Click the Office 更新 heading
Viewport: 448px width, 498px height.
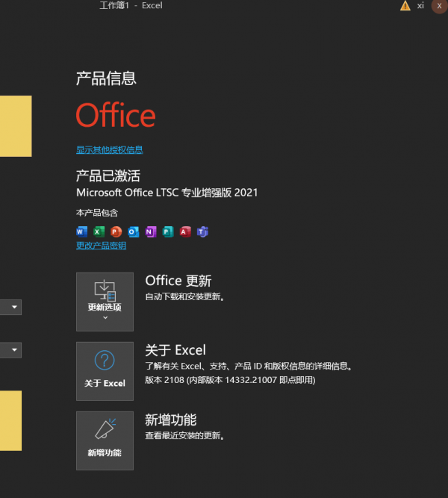tap(178, 281)
